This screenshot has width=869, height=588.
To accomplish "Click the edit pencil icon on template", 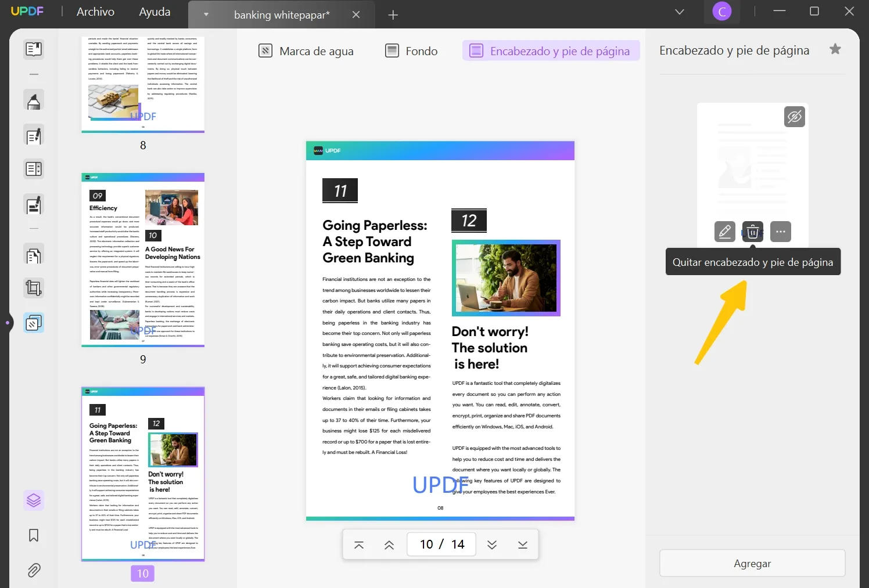I will (725, 232).
